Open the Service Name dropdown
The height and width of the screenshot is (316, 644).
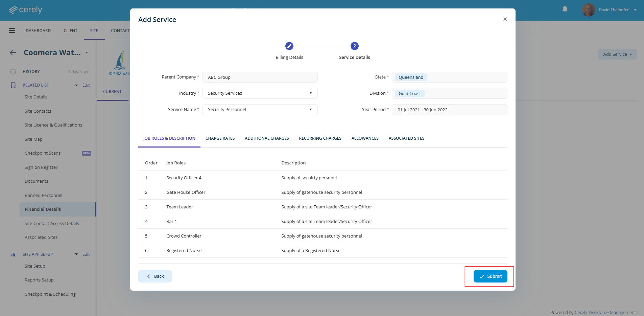coord(260,110)
